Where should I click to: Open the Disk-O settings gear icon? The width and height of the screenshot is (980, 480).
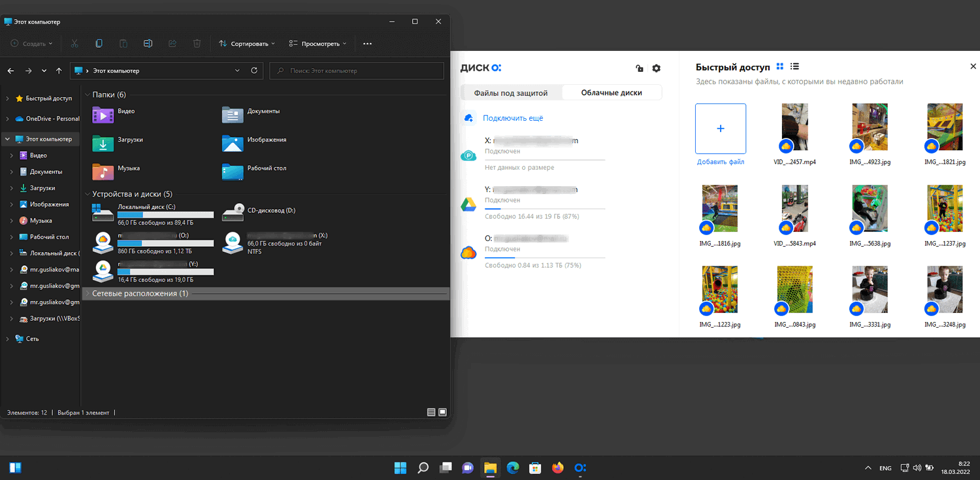point(657,68)
